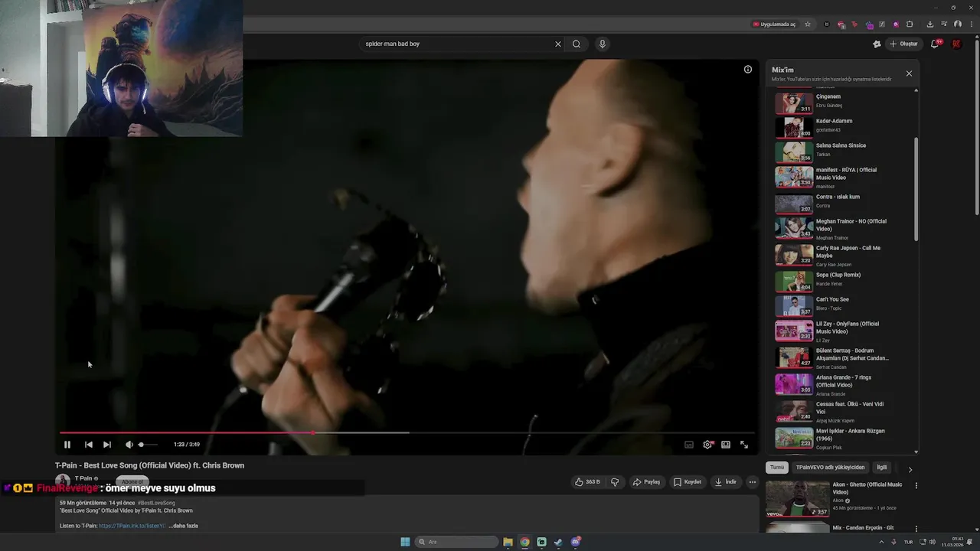Open Steam from the taskbar
Viewport: 980px width, 551px height.
[558, 542]
